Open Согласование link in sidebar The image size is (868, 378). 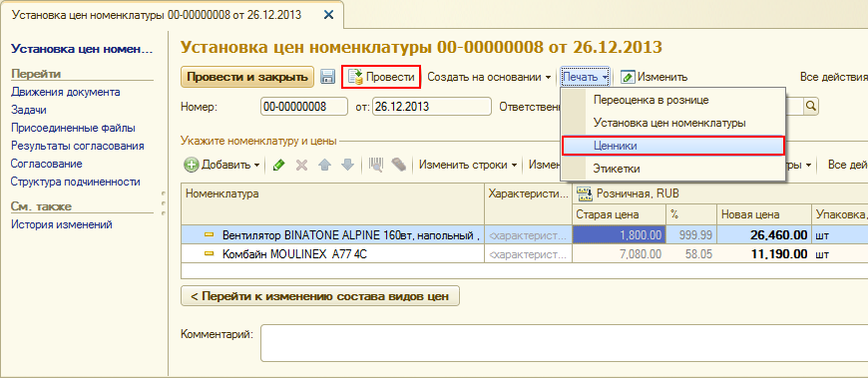coord(47,164)
